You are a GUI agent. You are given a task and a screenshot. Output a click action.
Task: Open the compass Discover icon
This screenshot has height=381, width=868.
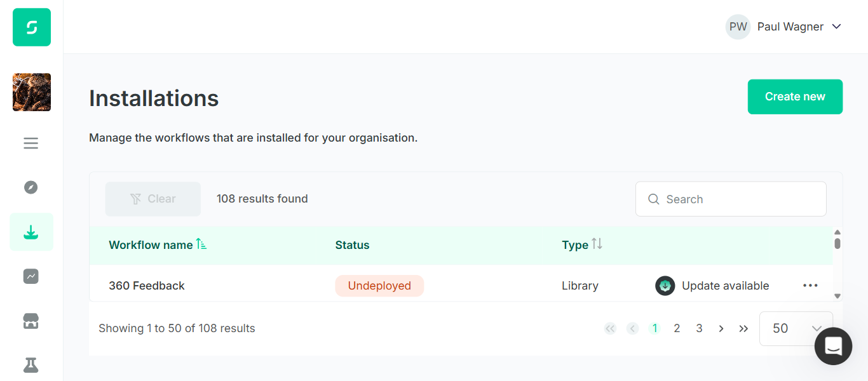point(31,187)
